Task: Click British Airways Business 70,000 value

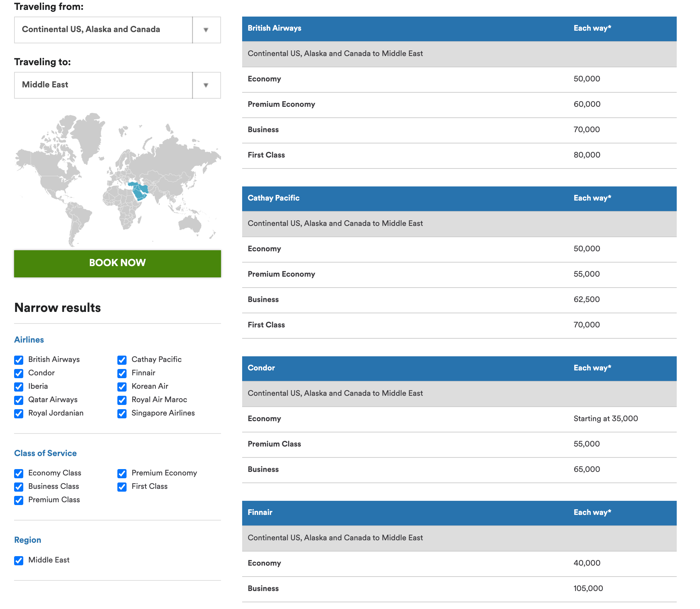Action: click(587, 130)
